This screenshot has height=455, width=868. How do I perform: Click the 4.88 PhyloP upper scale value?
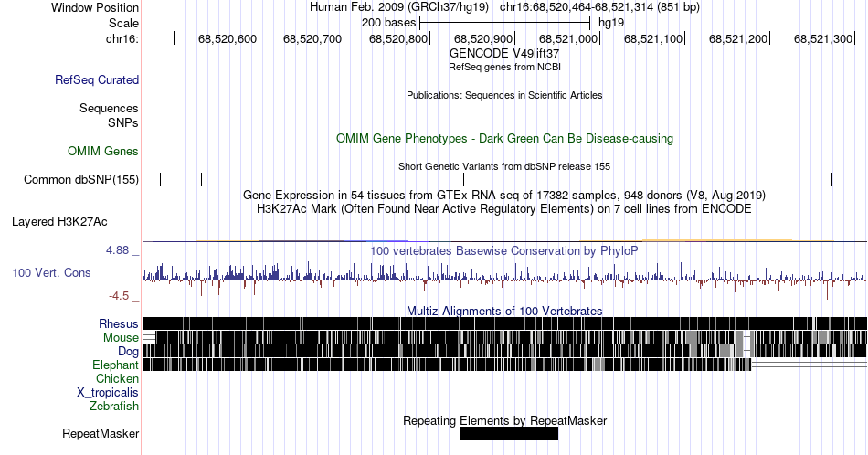117,250
